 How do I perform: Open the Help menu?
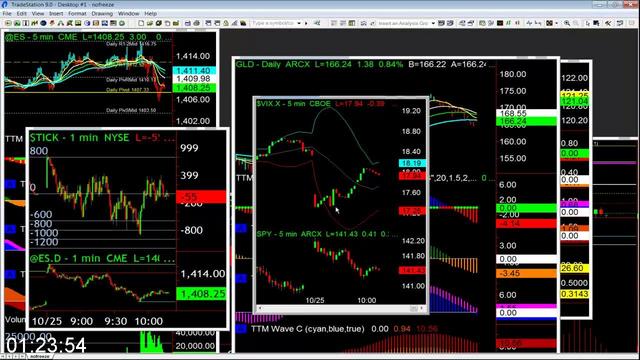tap(151, 13)
